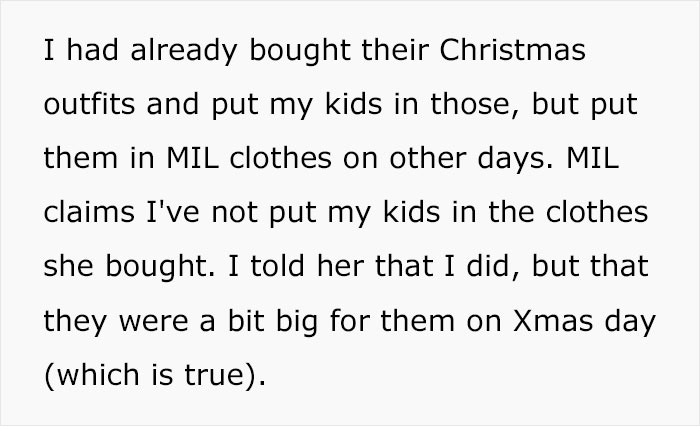Click on the word "other" before "days"

(x=428, y=158)
